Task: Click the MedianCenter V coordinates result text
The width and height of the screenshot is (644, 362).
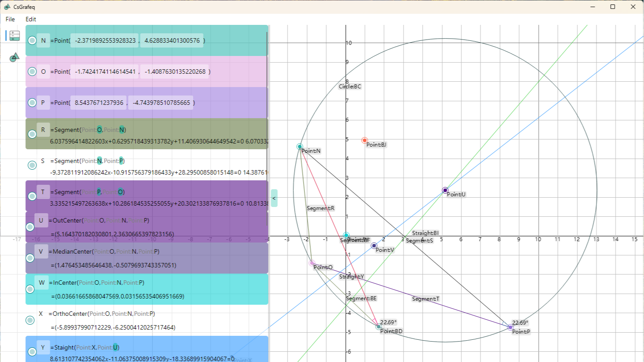Action: tap(114, 265)
